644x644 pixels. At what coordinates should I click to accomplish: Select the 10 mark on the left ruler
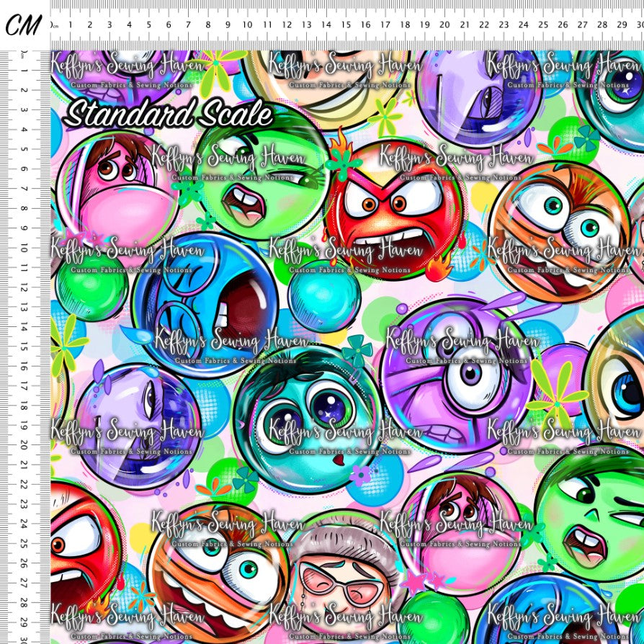point(24,248)
